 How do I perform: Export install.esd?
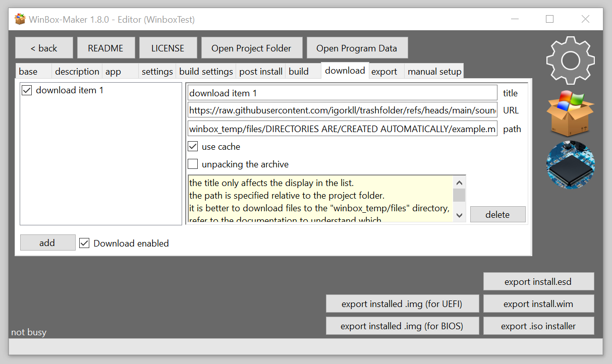pos(538,281)
